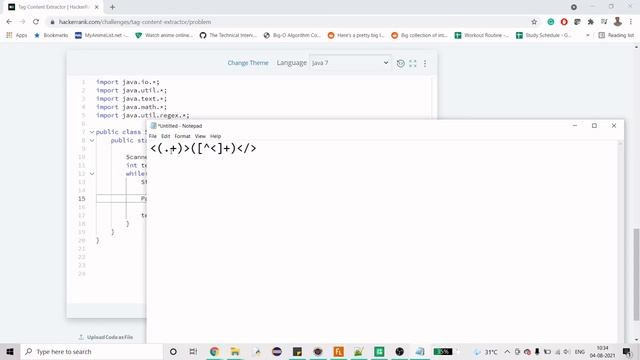Viewport: 640px width, 360px height.
Task: Click the Chrome address bar URL
Action: click(x=135, y=22)
